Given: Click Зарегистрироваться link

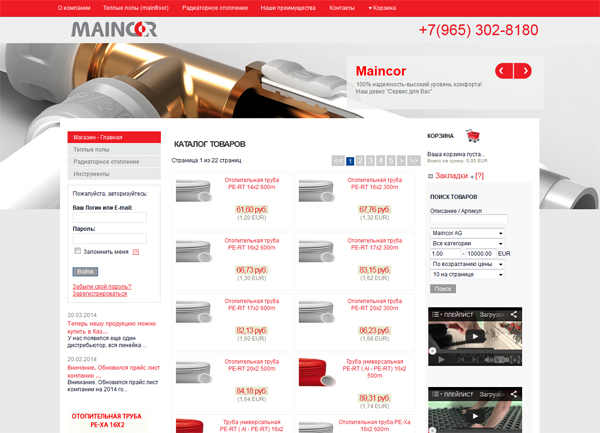Looking at the screenshot, I should [x=99, y=294].
